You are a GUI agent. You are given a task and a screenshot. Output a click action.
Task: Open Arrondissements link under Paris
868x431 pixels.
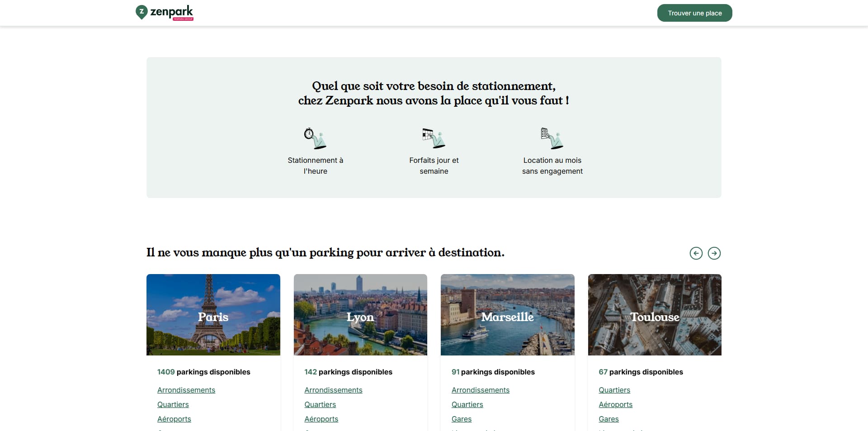tap(186, 390)
